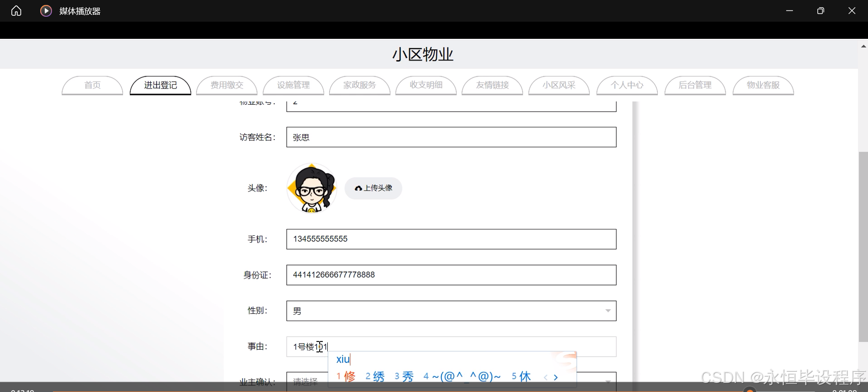The height and width of the screenshot is (392, 868).
Task: Click the scrollbar up arrow
Action: point(863,46)
